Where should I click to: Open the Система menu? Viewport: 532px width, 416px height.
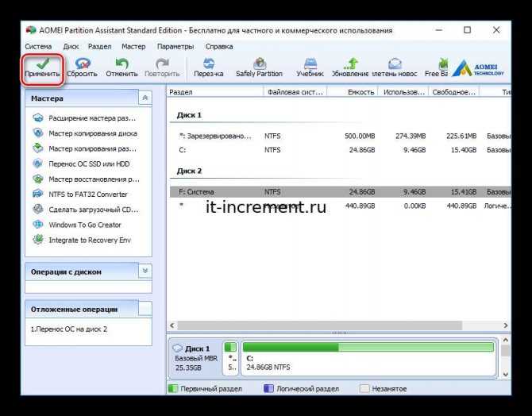38,47
